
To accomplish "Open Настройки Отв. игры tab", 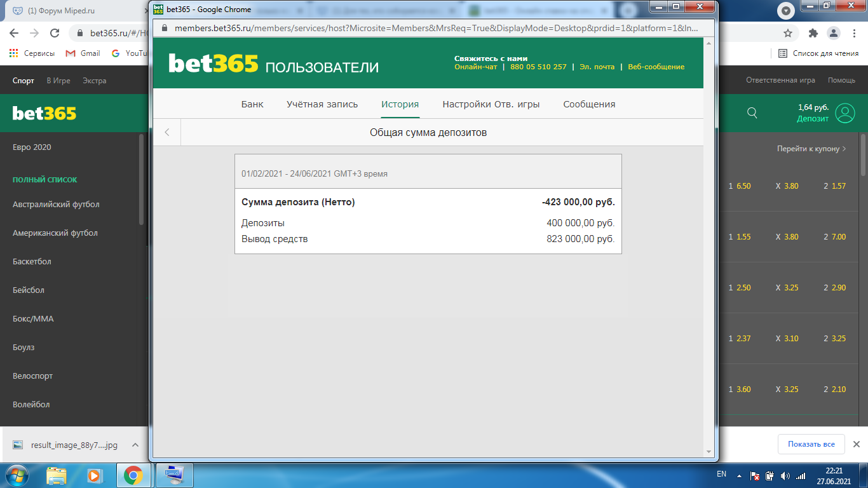I will pos(491,104).
